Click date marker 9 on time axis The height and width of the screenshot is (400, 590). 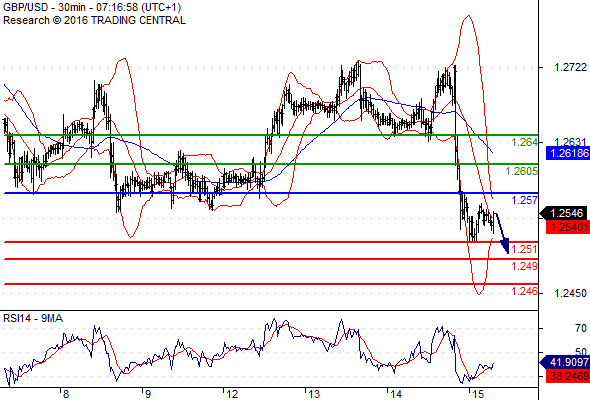[x=148, y=394]
